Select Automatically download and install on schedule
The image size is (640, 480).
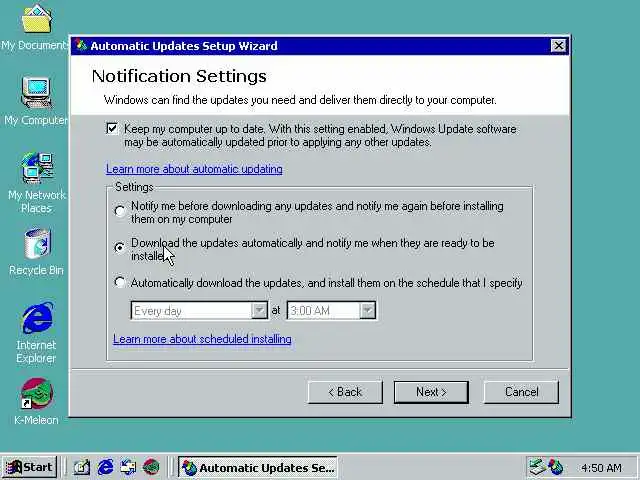(x=120, y=282)
